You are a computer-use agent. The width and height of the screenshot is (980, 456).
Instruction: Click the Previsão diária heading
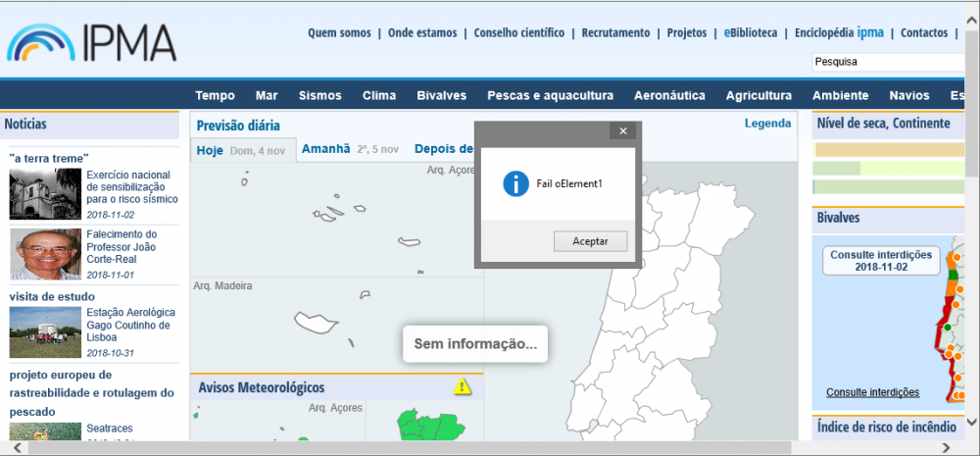click(238, 126)
